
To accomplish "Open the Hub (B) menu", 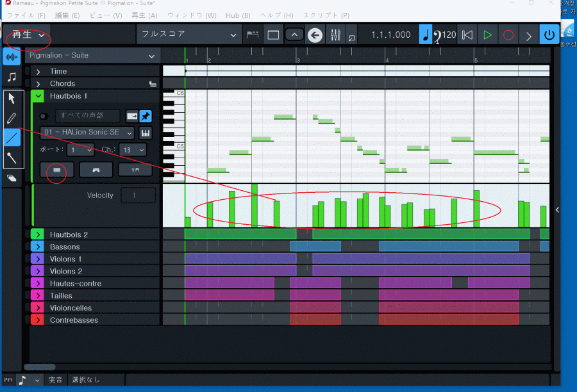I will coord(238,15).
